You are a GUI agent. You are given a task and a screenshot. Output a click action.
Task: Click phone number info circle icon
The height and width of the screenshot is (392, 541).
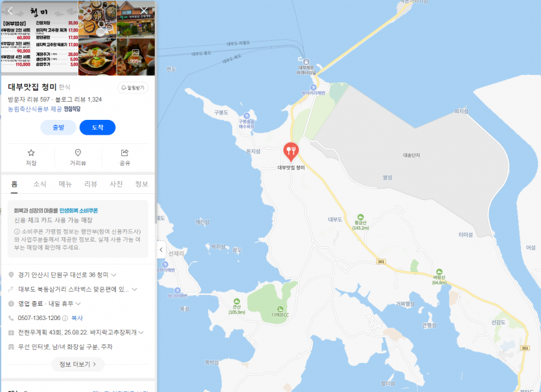point(65,318)
